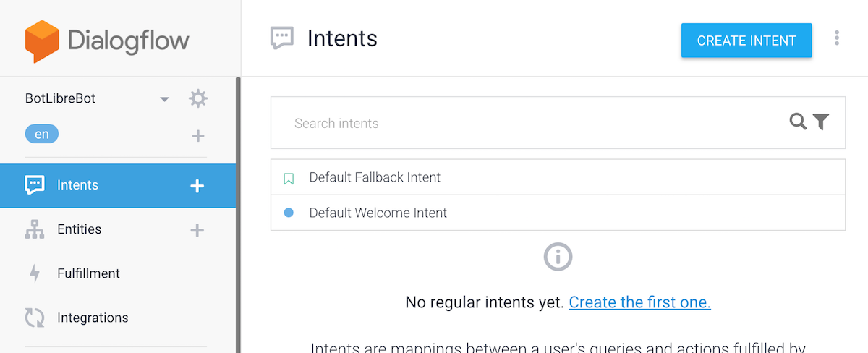
Task: Click the Dialogflow logo icon
Action: 41,41
